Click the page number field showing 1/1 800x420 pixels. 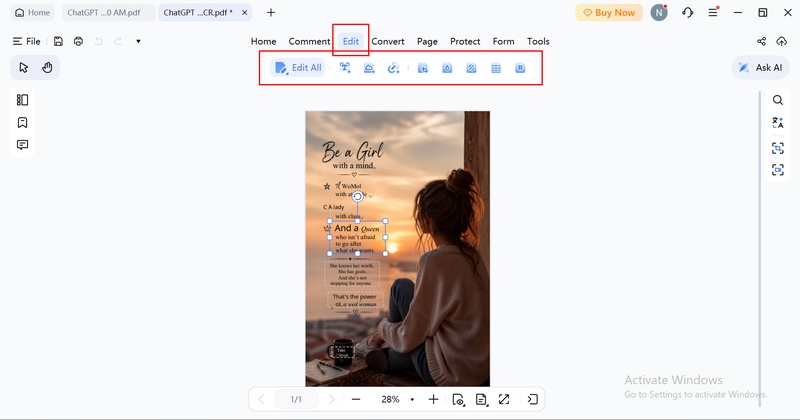point(296,399)
